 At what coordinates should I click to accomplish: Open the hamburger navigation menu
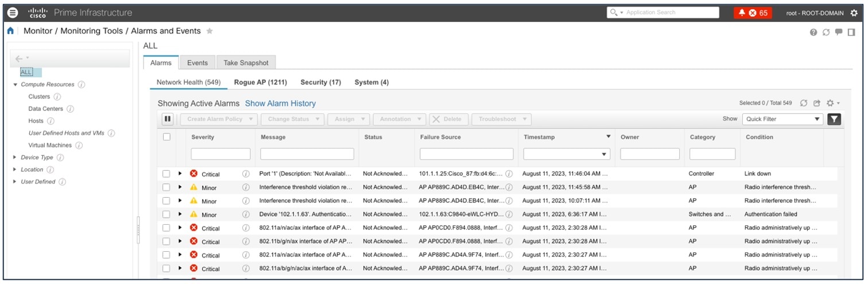[x=13, y=13]
